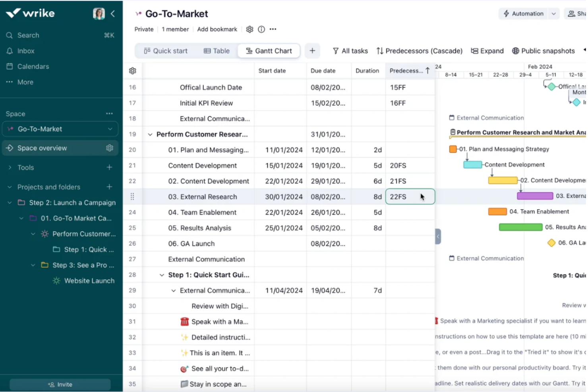Open Space options three-dots menu
This screenshot has height=392, width=588.
tap(109, 114)
